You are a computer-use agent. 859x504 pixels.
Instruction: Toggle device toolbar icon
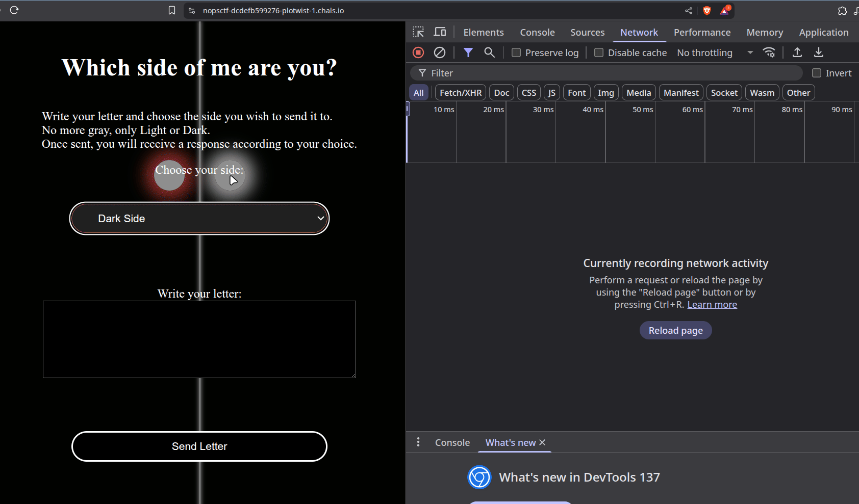click(440, 32)
